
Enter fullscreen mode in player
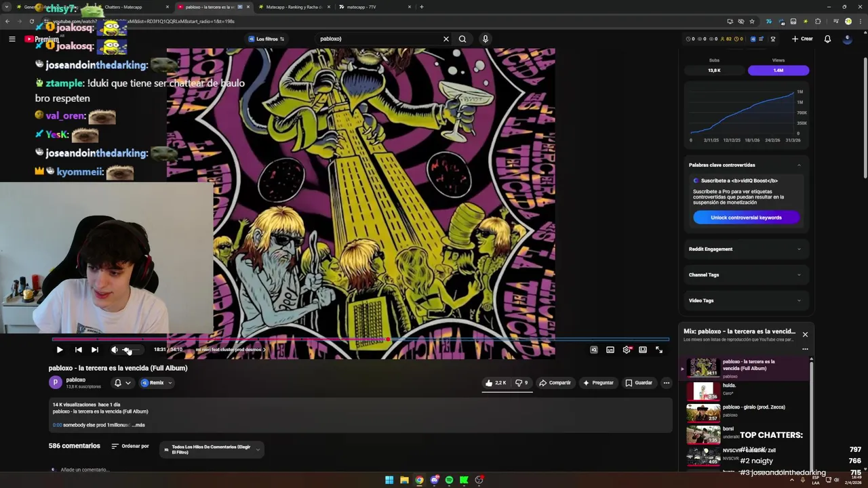point(659,350)
